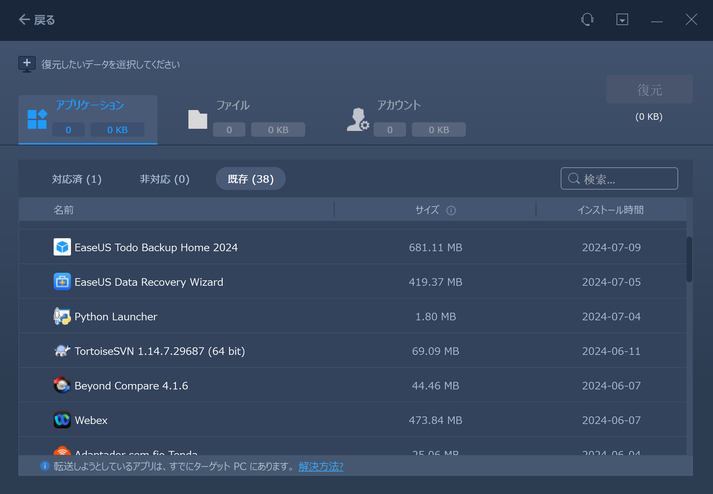Go back with the 戻る button

[x=37, y=20]
